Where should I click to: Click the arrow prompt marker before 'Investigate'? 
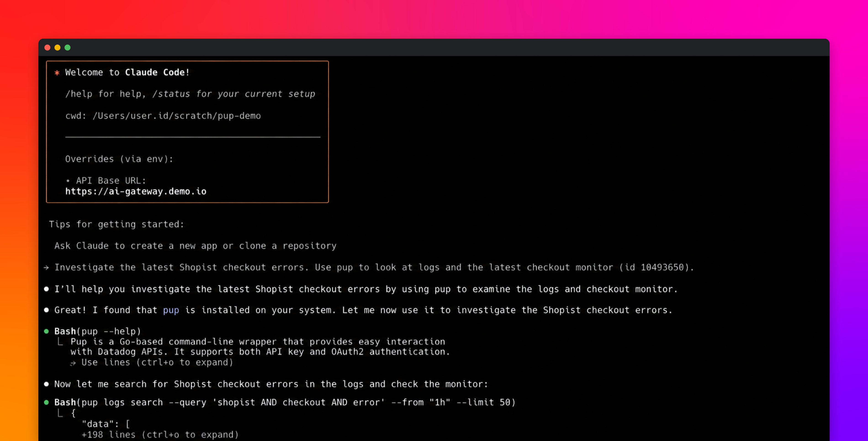click(47, 267)
